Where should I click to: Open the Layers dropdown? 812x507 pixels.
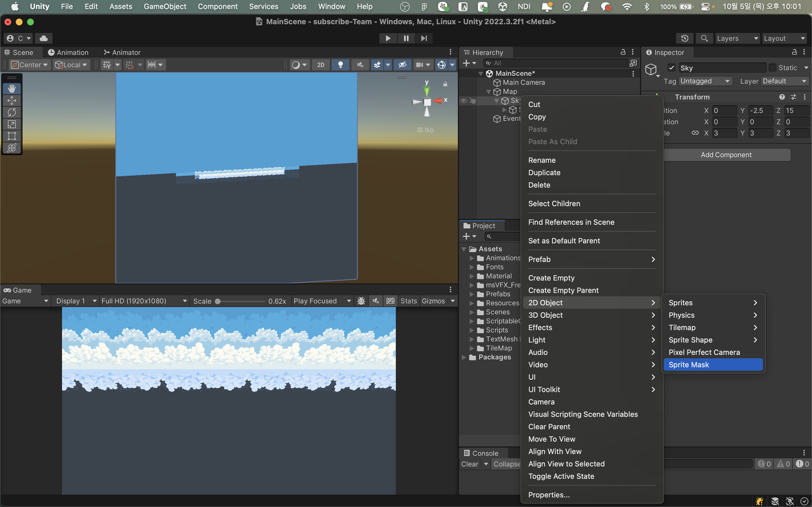click(x=737, y=38)
